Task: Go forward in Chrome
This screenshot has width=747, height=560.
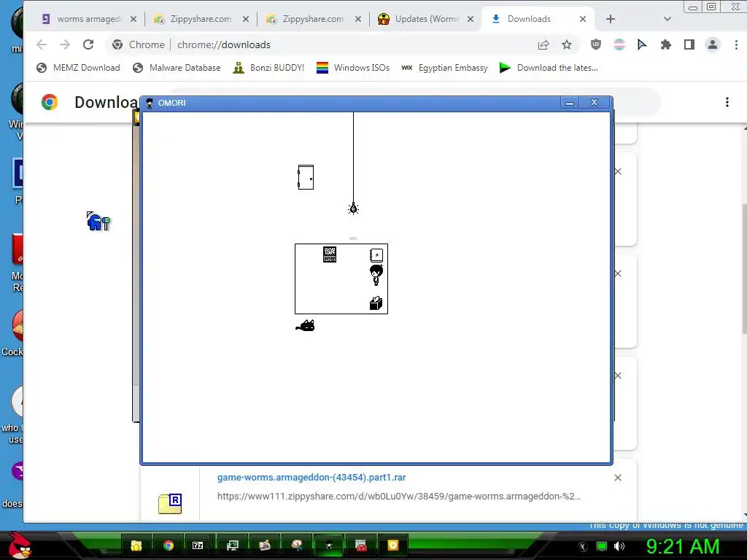Action: [65, 44]
